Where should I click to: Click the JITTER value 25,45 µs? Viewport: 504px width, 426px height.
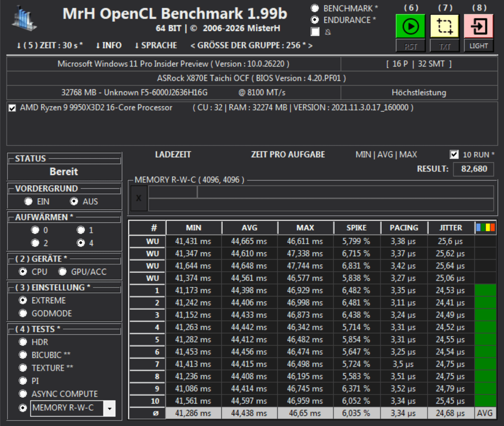click(x=450, y=401)
